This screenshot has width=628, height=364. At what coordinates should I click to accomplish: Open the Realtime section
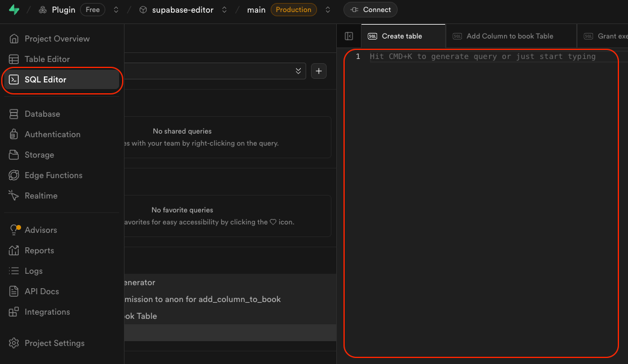pos(41,196)
